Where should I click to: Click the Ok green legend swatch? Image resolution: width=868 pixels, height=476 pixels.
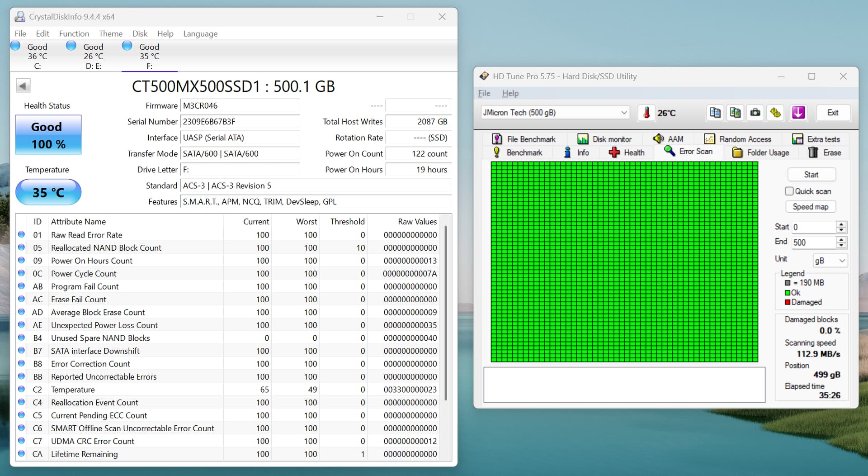788,293
